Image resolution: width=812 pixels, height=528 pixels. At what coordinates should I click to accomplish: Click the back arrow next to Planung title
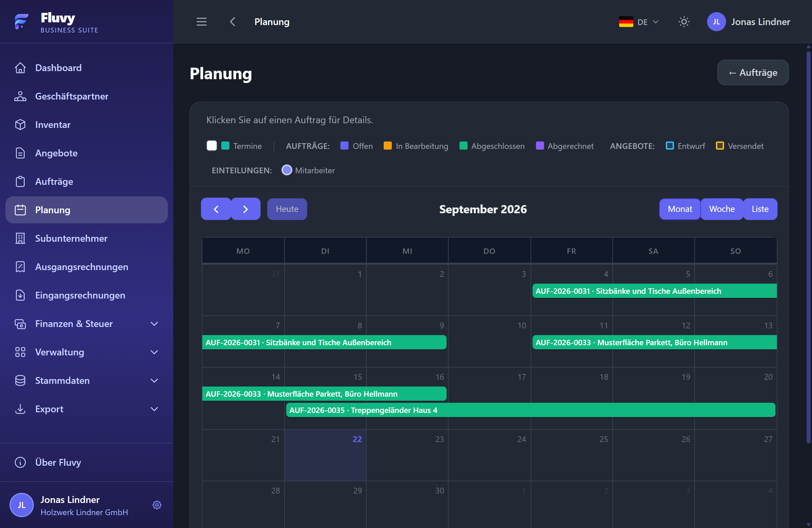233,22
